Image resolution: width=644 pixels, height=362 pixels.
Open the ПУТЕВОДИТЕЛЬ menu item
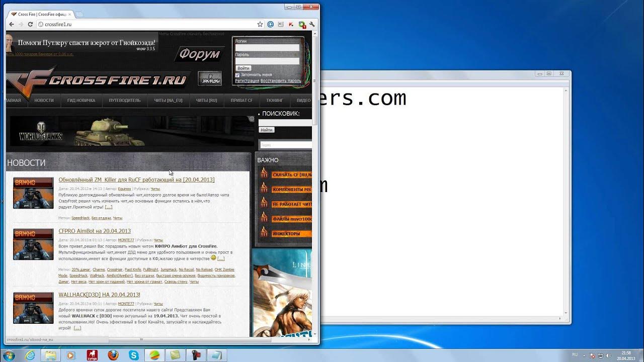125,101
